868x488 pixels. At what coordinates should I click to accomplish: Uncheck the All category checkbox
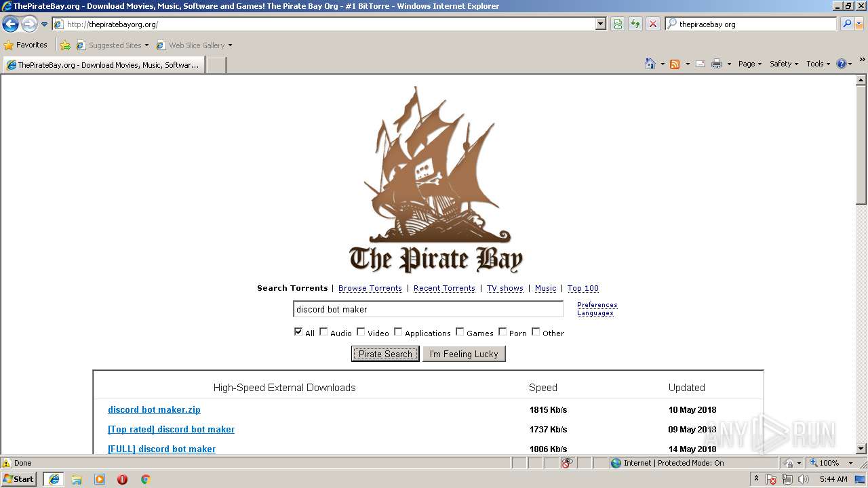click(298, 332)
